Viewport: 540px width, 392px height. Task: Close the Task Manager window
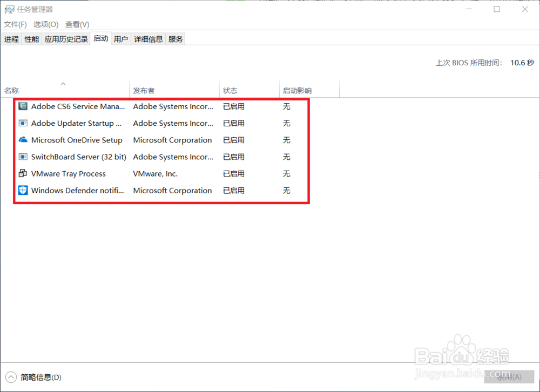pos(525,9)
